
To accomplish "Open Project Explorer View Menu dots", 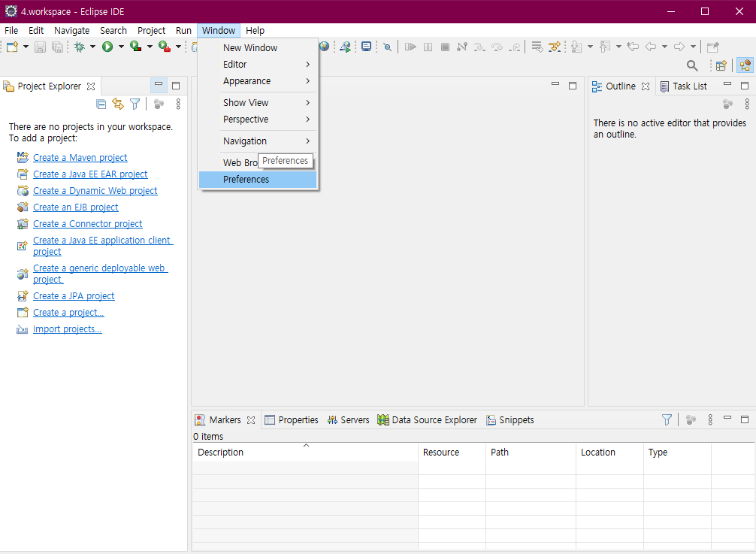I will (178, 104).
